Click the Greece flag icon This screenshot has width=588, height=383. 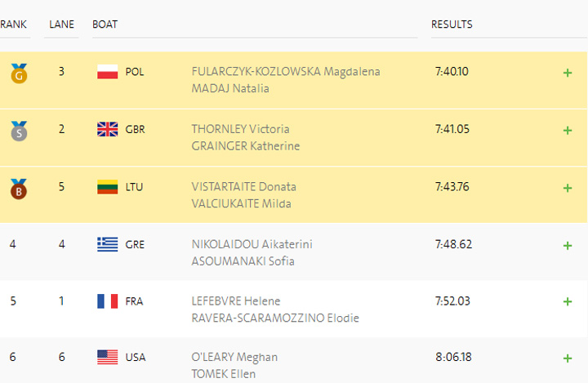107,244
